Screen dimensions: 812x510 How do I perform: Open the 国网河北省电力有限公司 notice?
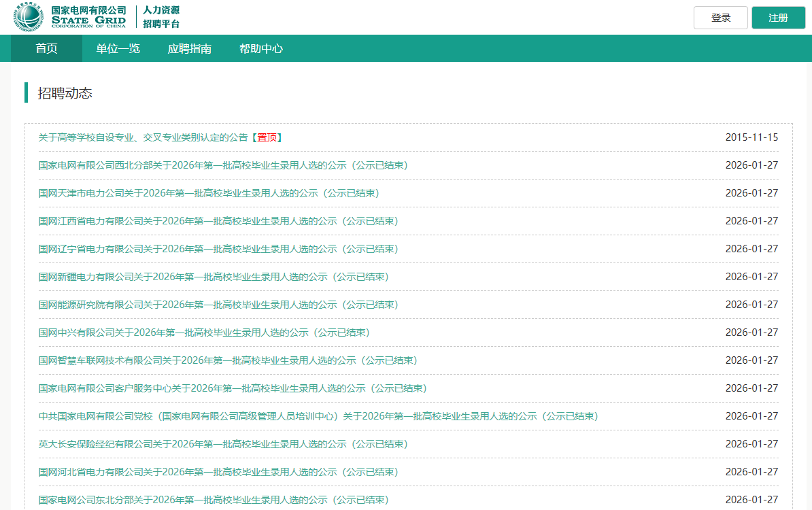click(218, 472)
